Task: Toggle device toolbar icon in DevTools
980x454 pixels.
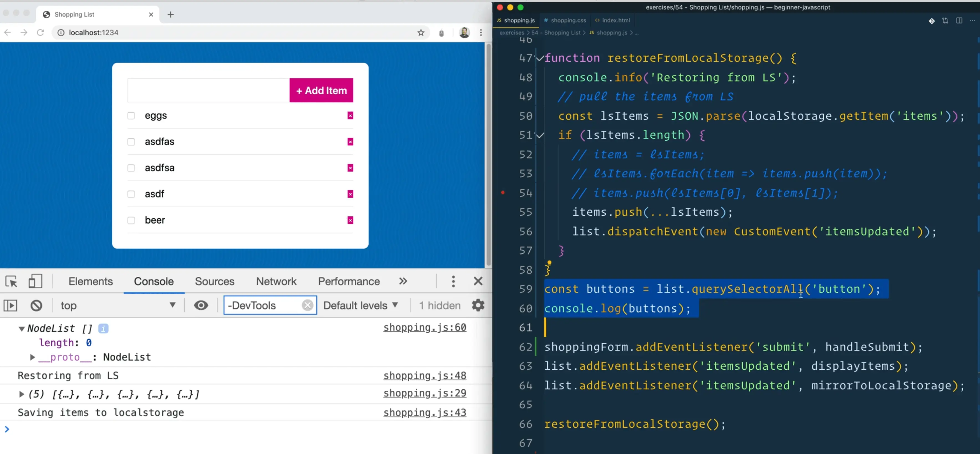Action: point(35,282)
